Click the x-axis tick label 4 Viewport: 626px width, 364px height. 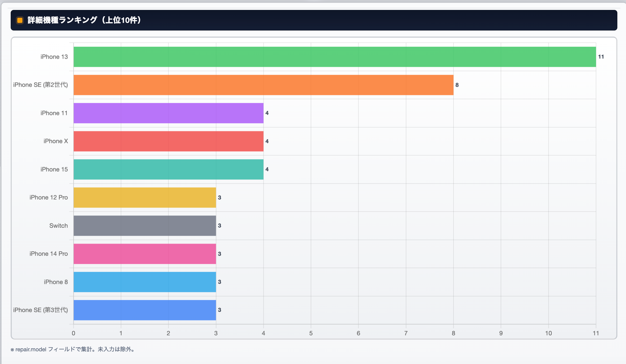click(x=263, y=333)
